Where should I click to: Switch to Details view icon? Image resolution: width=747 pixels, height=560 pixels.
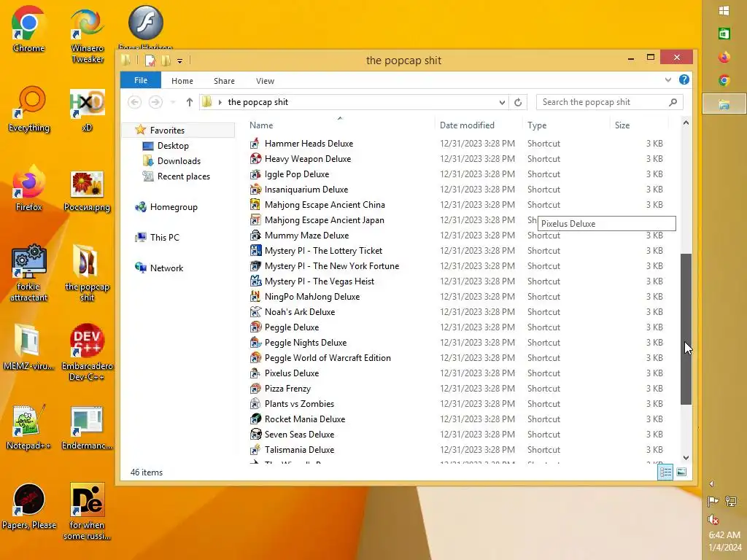(x=665, y=472)
